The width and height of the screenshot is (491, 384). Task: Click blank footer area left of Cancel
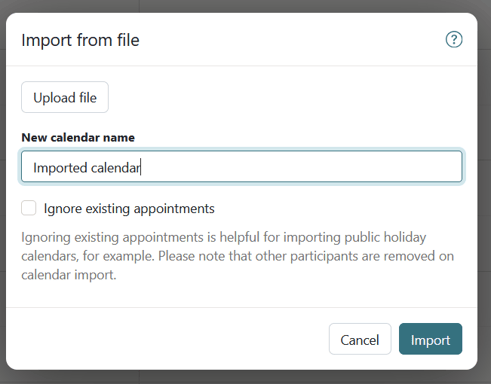[x=167, y=339]
